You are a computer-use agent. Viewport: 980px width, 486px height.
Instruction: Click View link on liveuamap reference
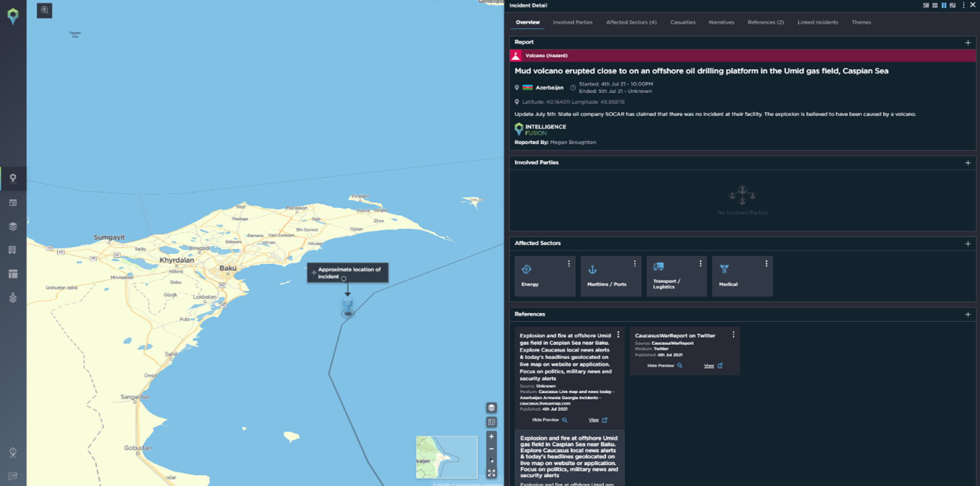(x=598, y=420)
